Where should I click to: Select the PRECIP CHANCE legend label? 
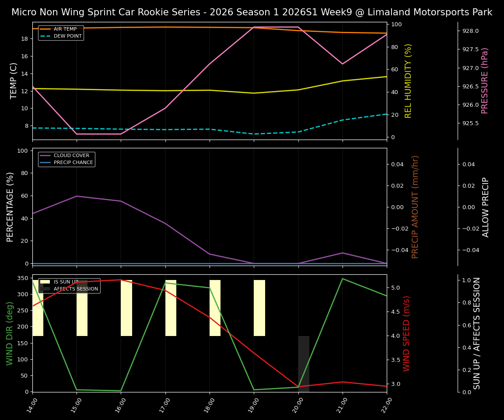(73, 162)
